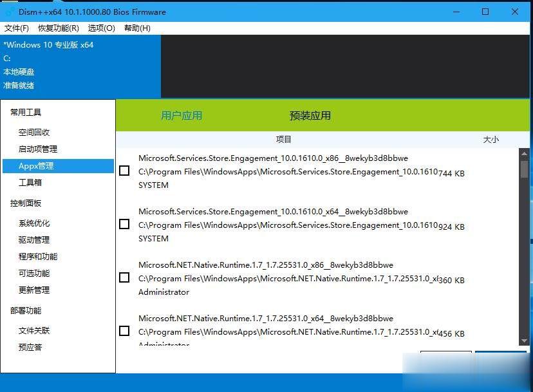Tick the NET.Native.Runtime x86 checkbox
The image size is (533, 392).
point(124,277)
